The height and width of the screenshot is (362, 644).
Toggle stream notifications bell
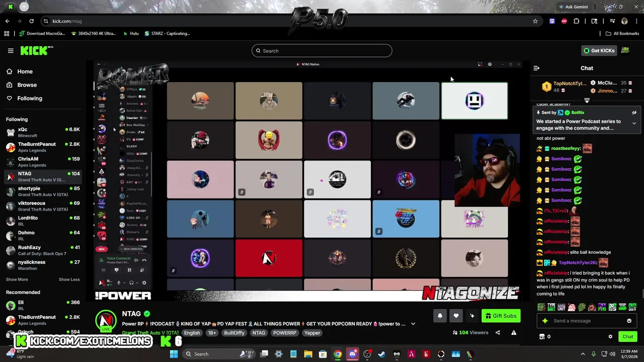440,316
